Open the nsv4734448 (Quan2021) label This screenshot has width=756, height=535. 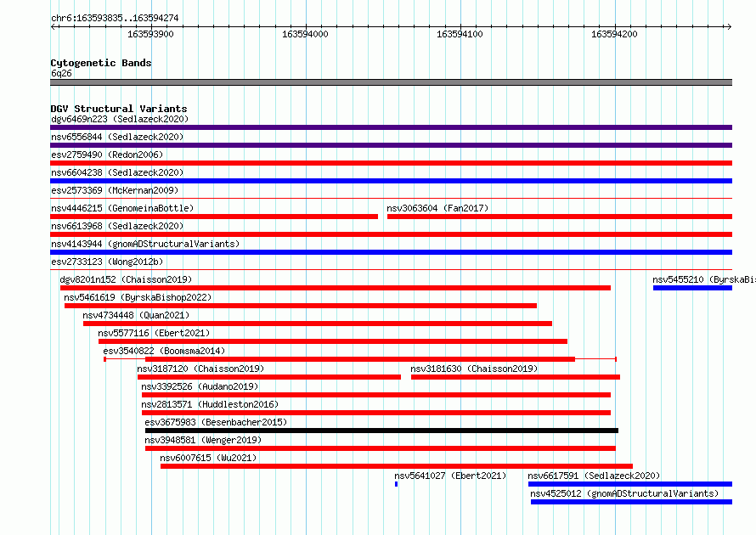[136, 315]
